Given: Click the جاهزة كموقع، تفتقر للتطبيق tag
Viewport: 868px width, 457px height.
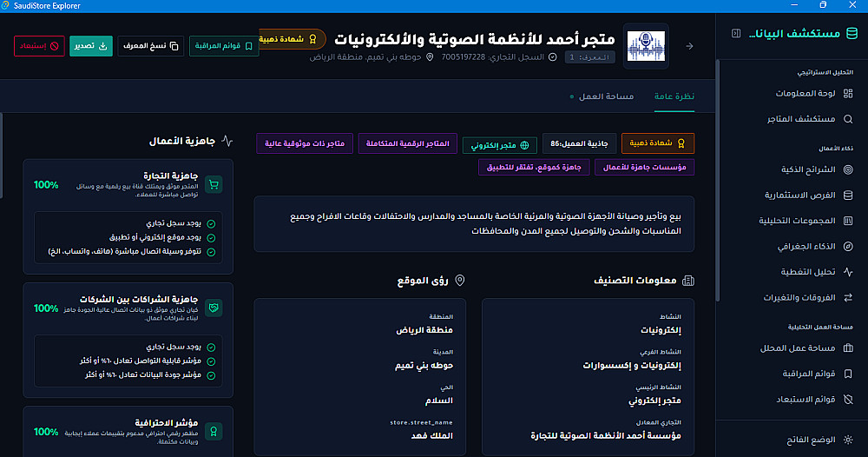Looking at the screenshot, I should (534, 168).
